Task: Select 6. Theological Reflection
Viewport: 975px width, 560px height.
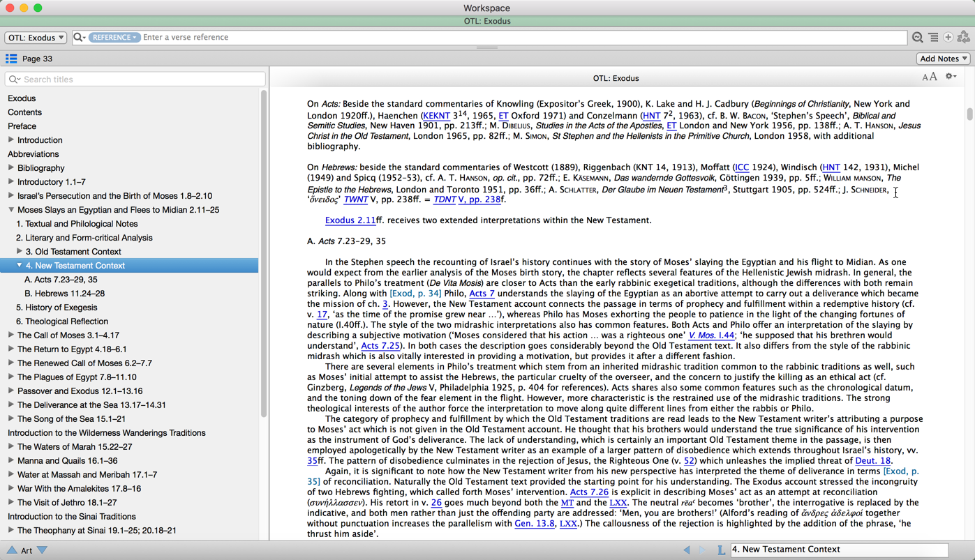Action: pyautogui.click(x=62, y=321)
